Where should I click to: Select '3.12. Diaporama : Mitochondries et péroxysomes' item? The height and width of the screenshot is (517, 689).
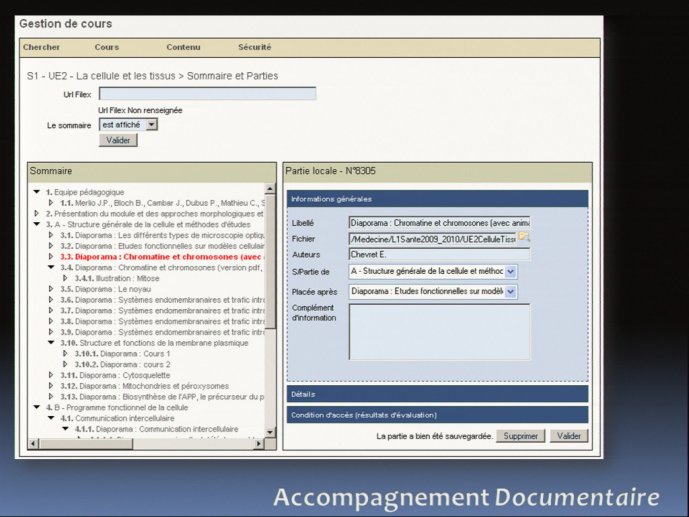tap(145, 386)
